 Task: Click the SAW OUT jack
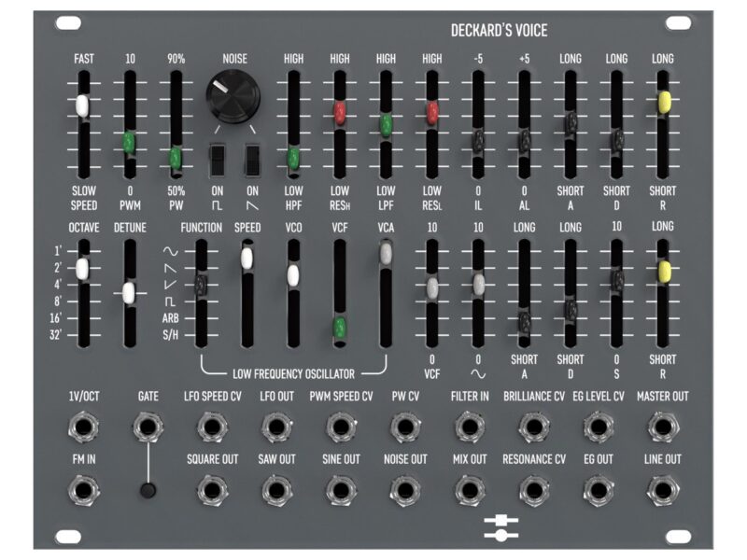[276, 490]
